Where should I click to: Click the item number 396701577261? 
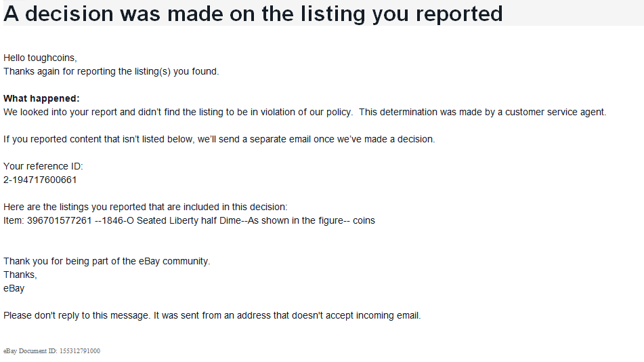tap(59, 220)
